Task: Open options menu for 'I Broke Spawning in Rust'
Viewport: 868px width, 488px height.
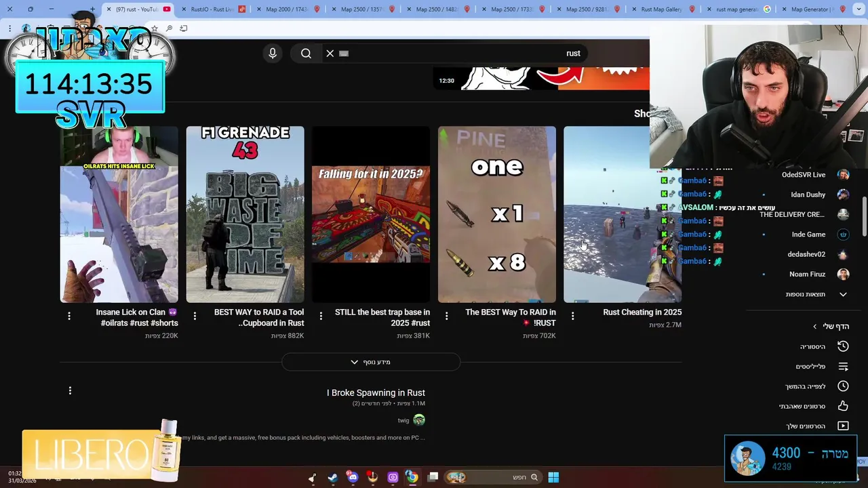Action: coord(70,390)
